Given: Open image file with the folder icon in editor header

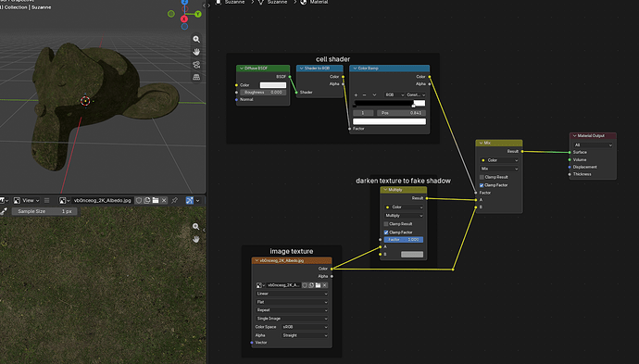Looking at the screenshot, I should pyautogui.click(x=156, y=200).
